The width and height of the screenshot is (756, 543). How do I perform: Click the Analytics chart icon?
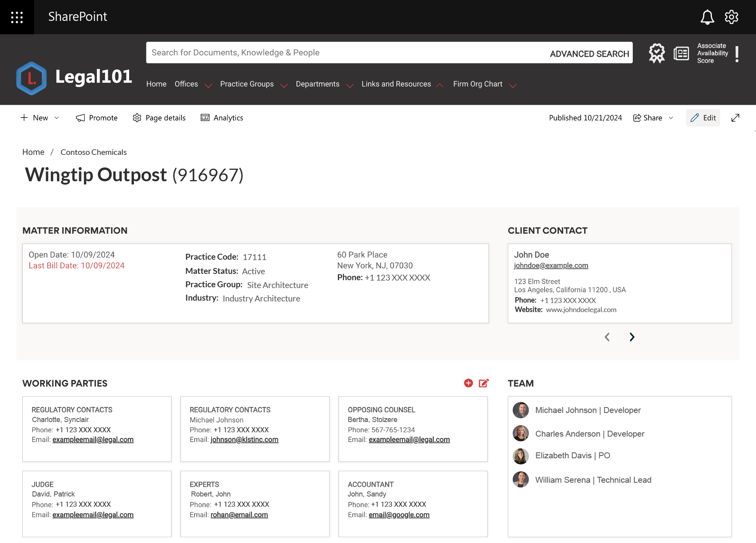(x=205, y=118)
